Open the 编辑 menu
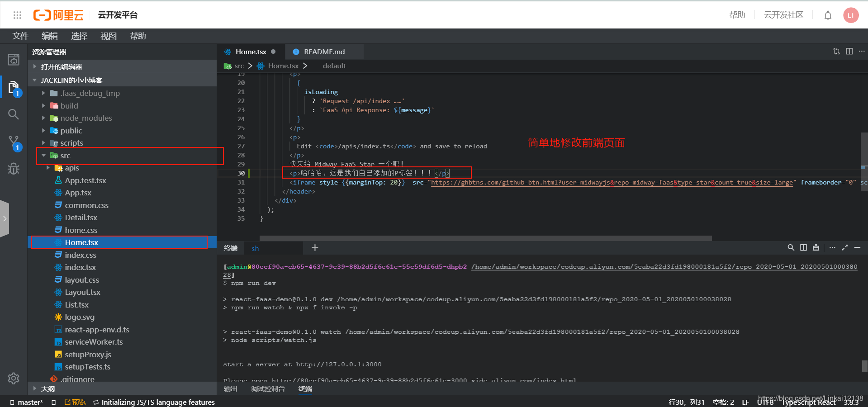 (x=50, y=36)
